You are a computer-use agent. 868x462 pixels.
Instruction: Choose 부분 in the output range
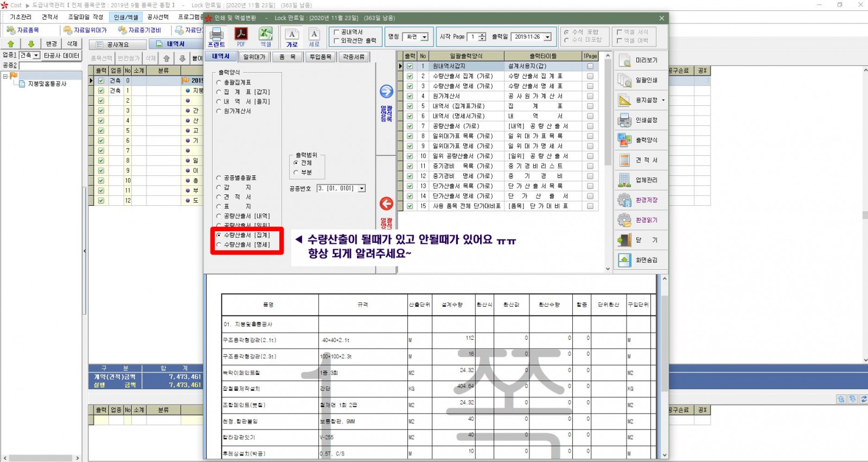tap(296, 172)
